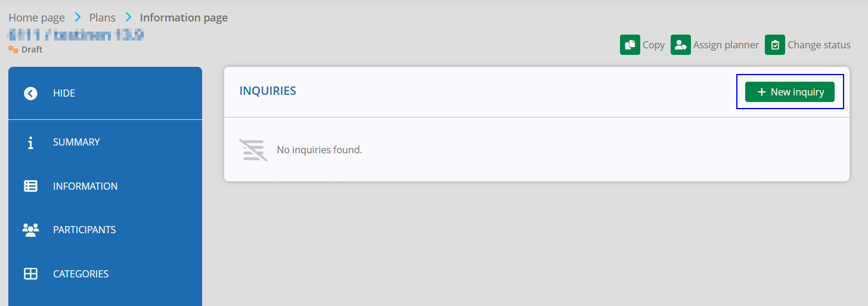Screen dimensions: 868x306
Task: Collapse sidebar using the HIDE arrow icon
Action: (30, 93)
